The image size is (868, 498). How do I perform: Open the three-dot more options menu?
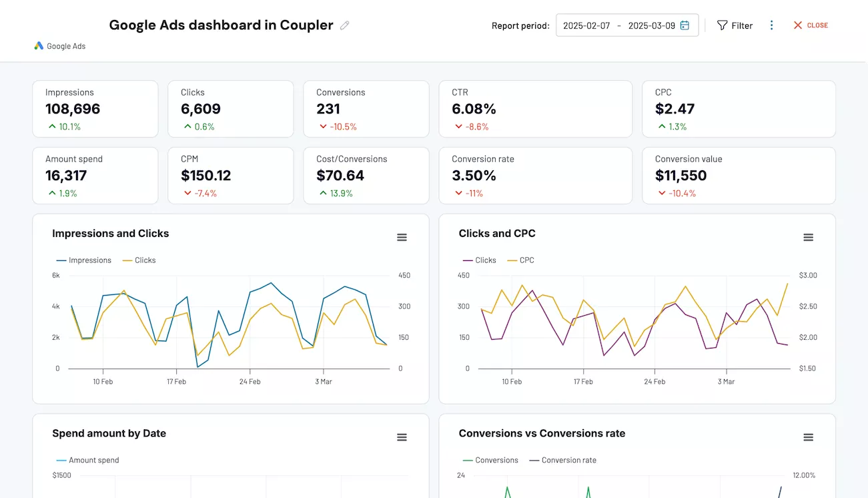(x=771, y=25)
